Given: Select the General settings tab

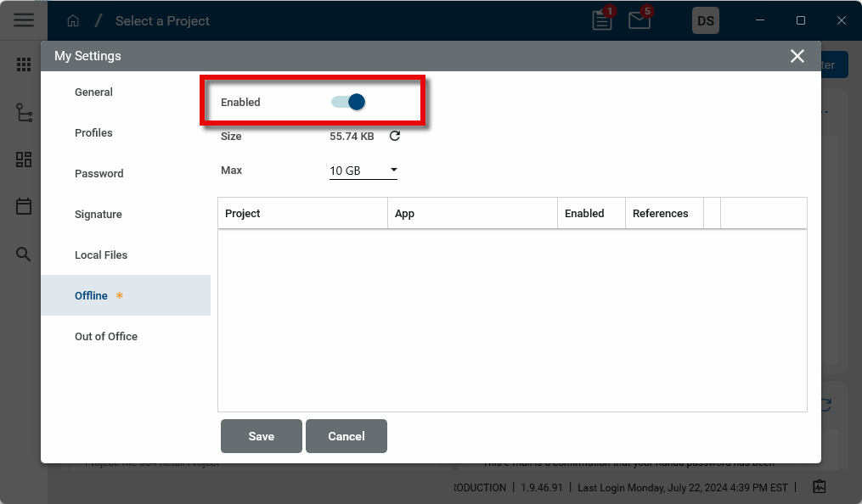Looking at the screenshot, I should tap(93, 92).
